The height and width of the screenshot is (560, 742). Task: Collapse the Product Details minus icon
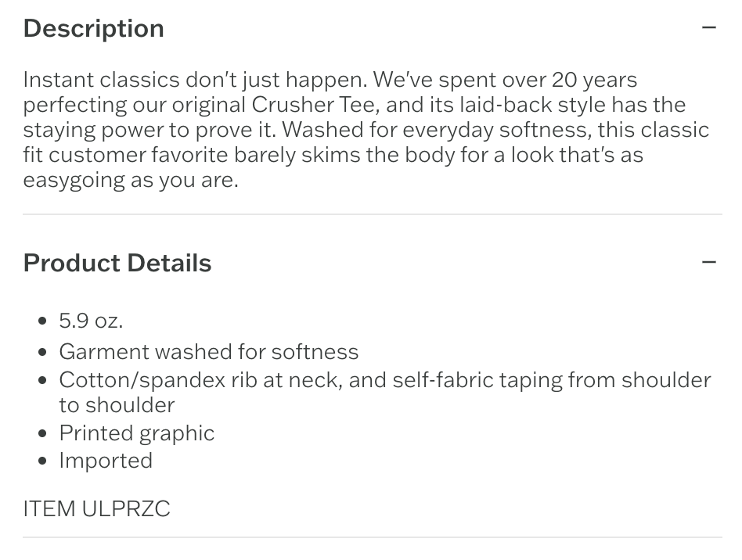(x=708, y=262)
